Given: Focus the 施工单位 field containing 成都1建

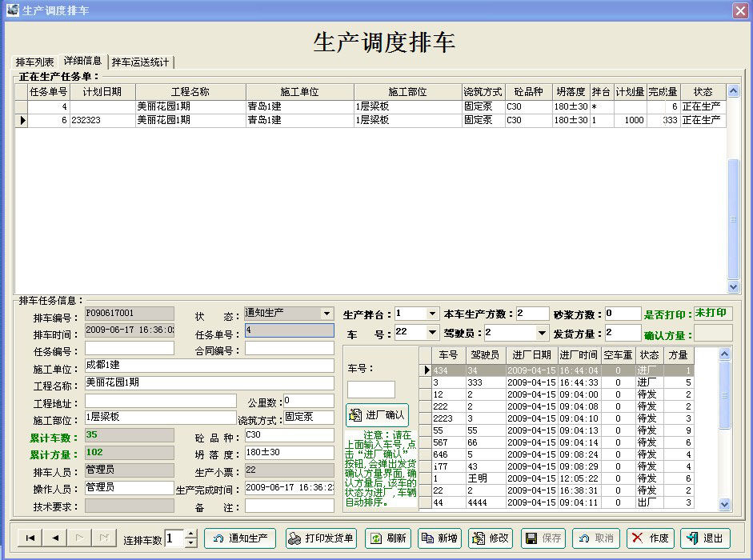Looking at the screenshot, I should (x=210, y=366).
